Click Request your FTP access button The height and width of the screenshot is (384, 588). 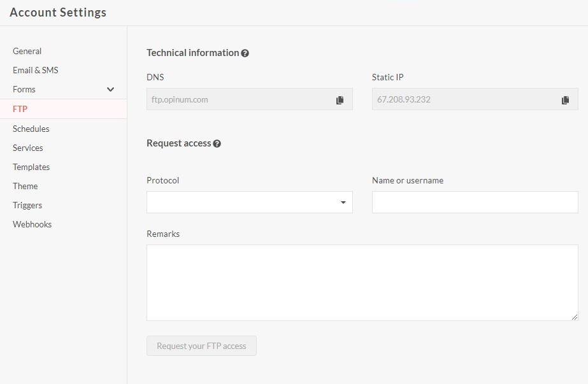[x=201, y=346]
